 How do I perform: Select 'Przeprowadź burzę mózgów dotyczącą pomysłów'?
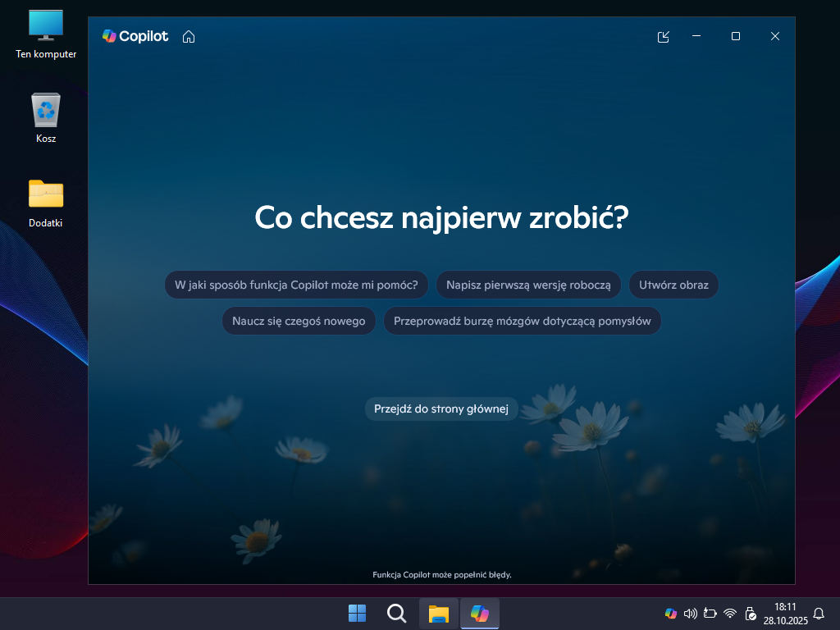click(x=522, y=321)
